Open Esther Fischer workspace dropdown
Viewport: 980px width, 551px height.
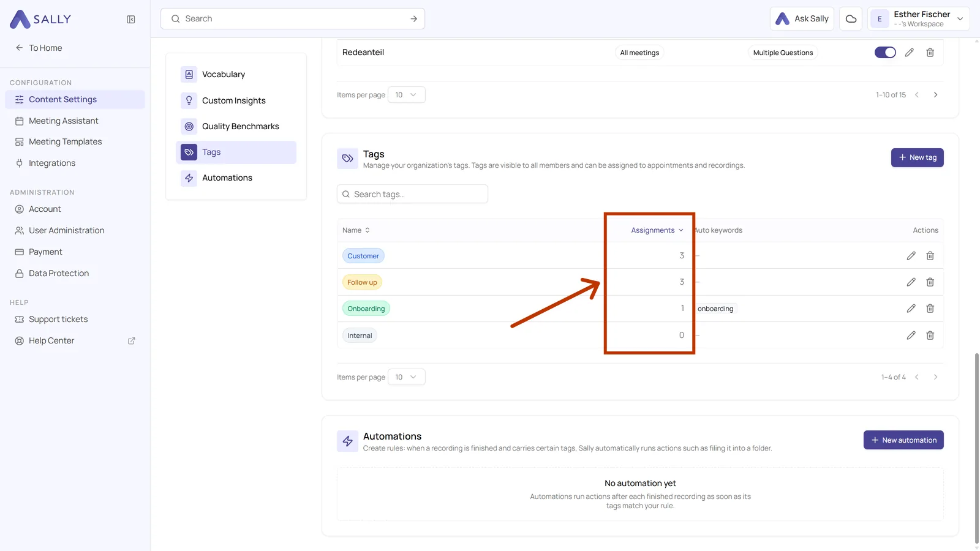tap(919, 19)
